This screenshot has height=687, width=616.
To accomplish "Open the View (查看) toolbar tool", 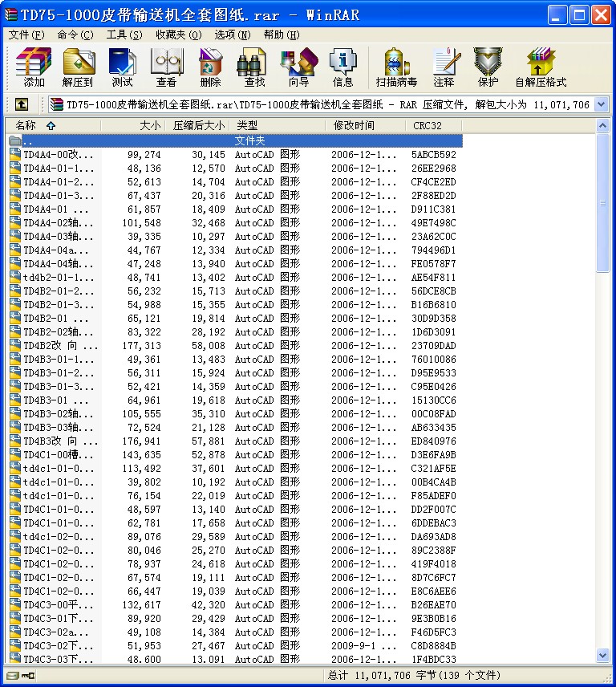I will coord(166,67).
